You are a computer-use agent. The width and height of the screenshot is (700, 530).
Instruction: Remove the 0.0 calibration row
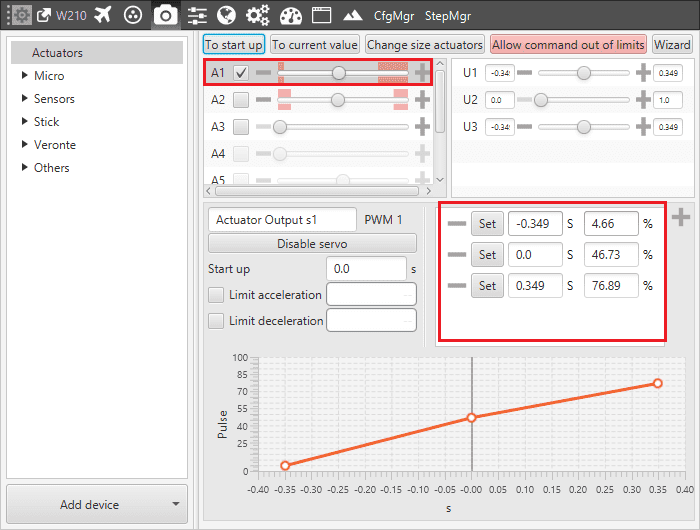point(457,255)
